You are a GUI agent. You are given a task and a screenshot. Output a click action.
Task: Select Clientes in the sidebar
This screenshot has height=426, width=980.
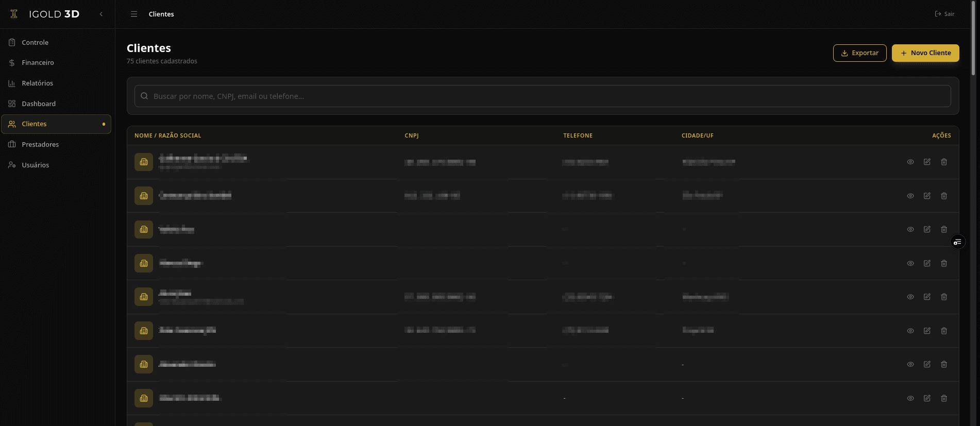click(56, 124)
